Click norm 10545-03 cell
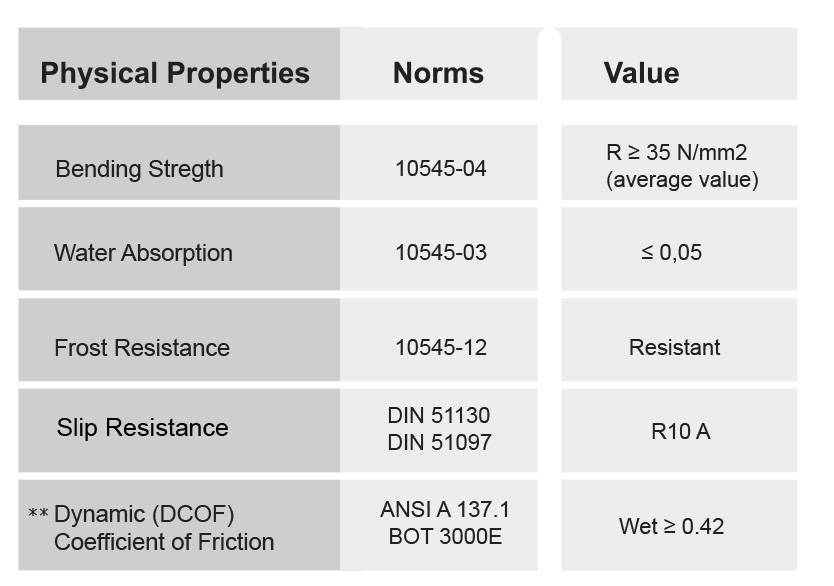834x586 pixels. click(439, 249)
